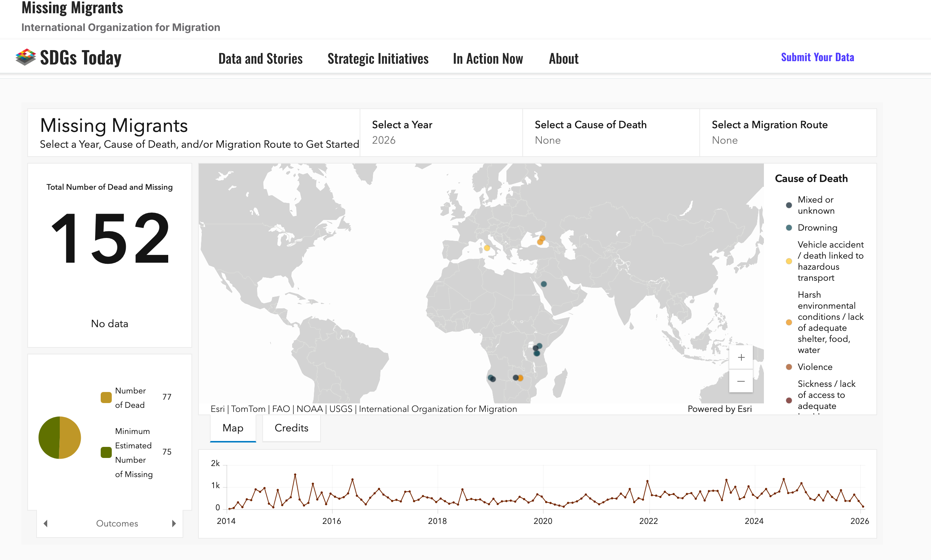Viewport: 931px width, 560px height.
Task: Click the Number of Dead color swatch
Action: click(x=106, y=398)
